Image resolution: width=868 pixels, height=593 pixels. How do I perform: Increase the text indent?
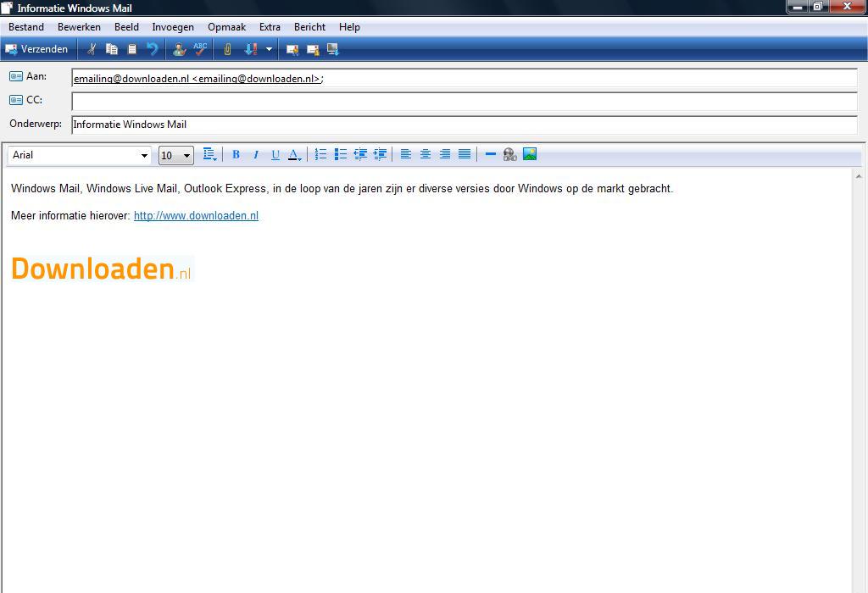point(380,154)
